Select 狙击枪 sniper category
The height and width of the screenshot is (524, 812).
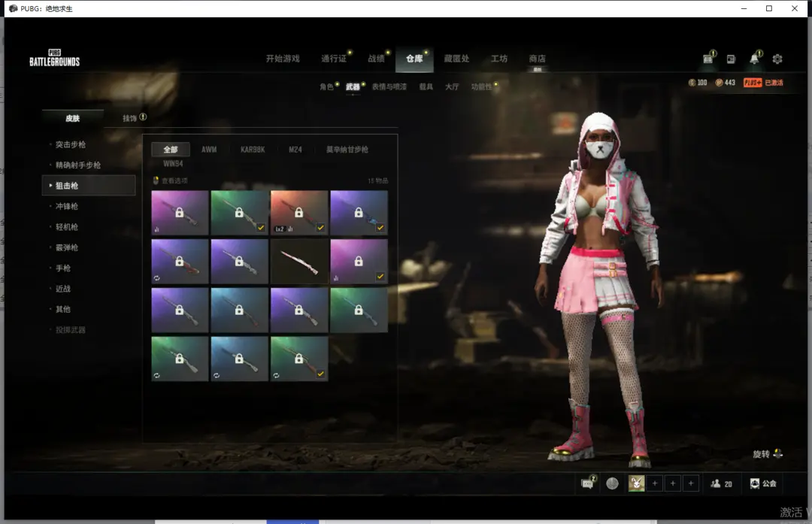point(89,186)
